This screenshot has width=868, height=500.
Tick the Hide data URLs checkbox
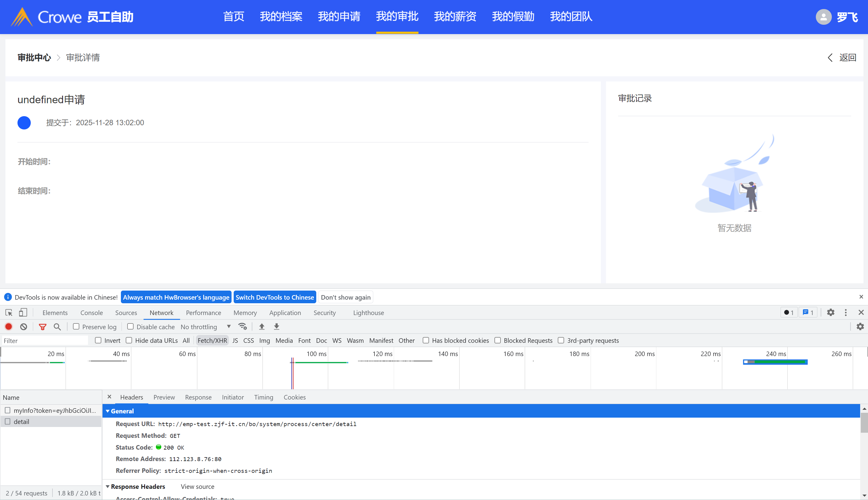(129, 340)
